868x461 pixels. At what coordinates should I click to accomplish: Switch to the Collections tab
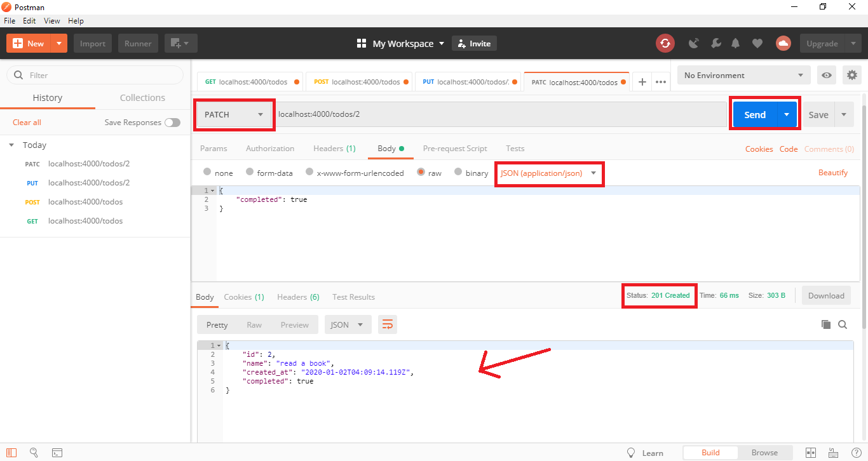[142, 98]
